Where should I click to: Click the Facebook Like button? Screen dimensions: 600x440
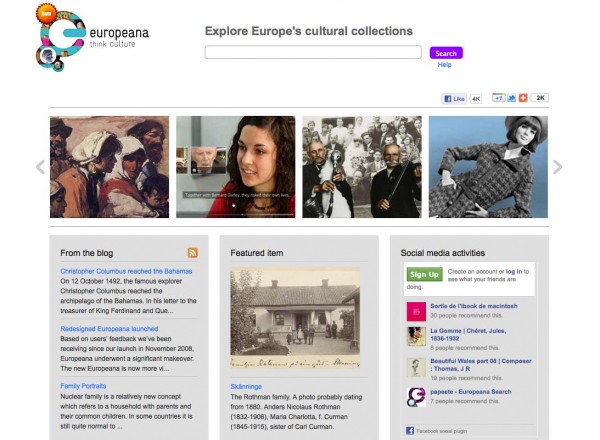point(454,99)
